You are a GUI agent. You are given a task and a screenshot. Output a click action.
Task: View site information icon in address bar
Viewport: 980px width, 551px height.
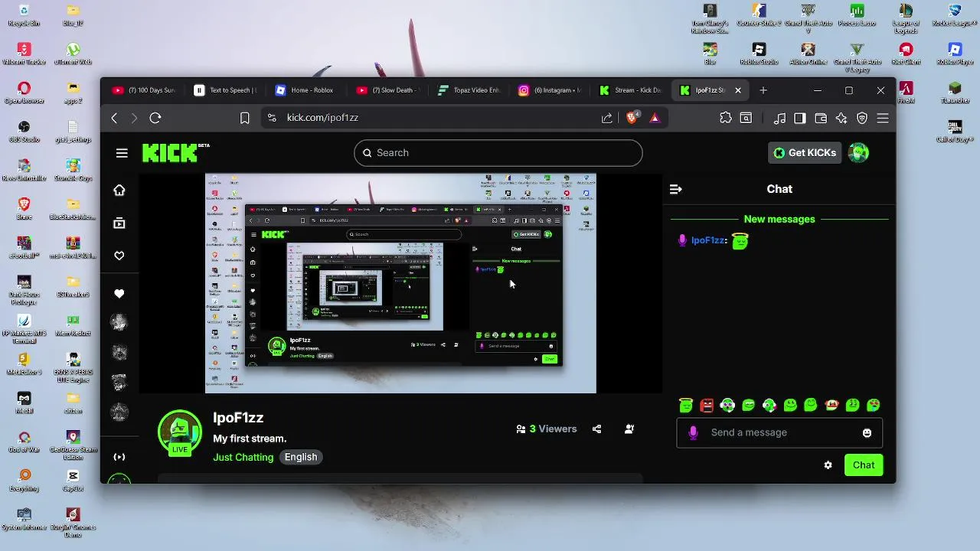click(x=271, y=118)
